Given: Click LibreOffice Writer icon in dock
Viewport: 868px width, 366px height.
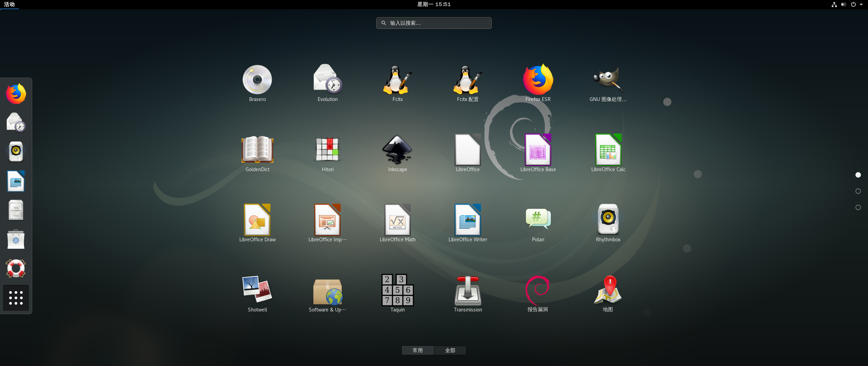Looking at the screenshot, I should (x=16, y=181).
